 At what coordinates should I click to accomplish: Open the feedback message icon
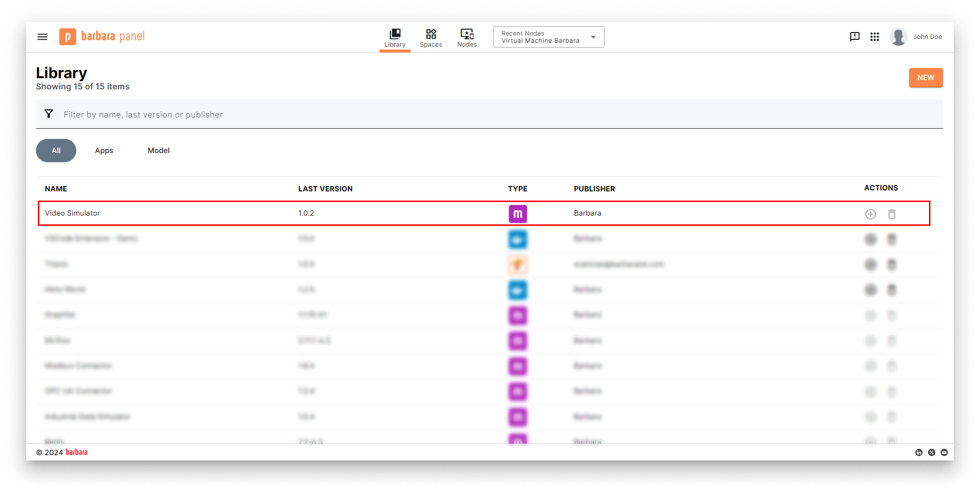pyautogui.click(x=855, y=37)
